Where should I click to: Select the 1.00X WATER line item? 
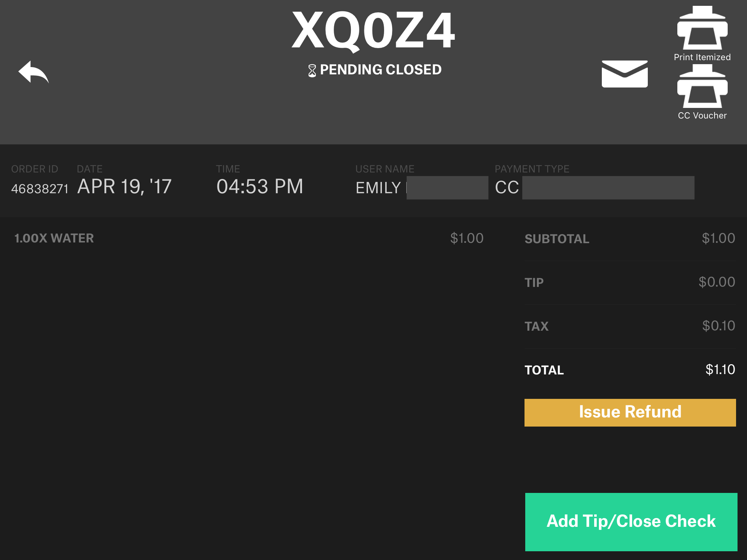pos(54,238)
